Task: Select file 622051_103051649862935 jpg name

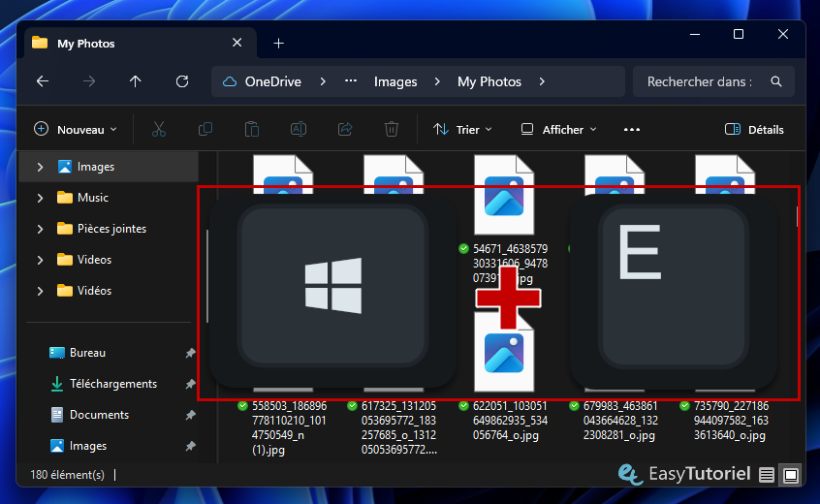Action: coord(510,421)
